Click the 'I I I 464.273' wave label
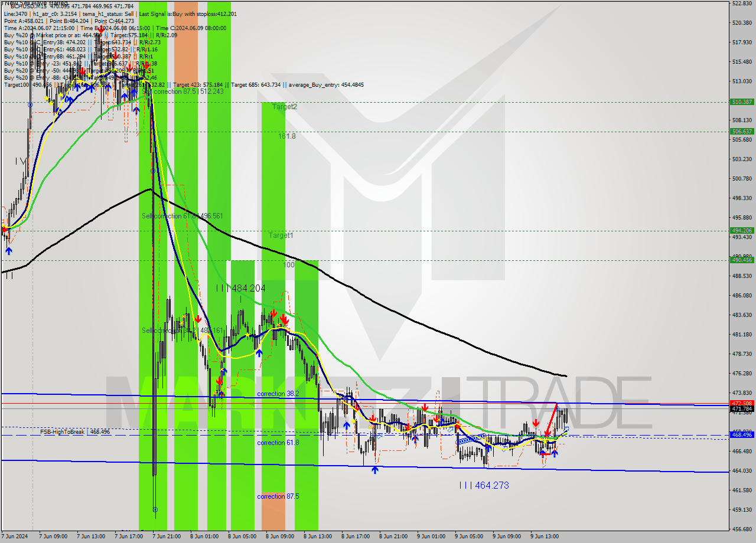 pyautogui.click(x=484, y=485)
